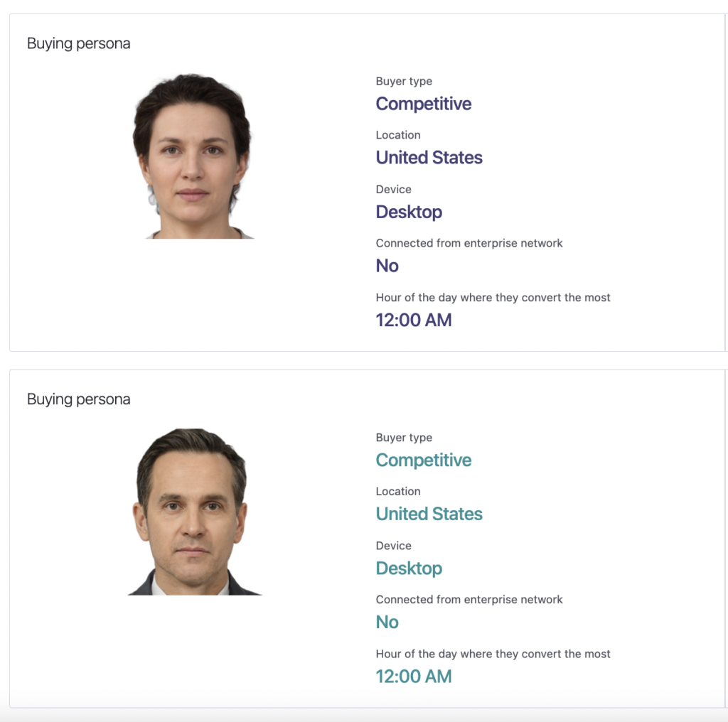
Task: Select United States location in the bottom card
Action: [429, 514]
